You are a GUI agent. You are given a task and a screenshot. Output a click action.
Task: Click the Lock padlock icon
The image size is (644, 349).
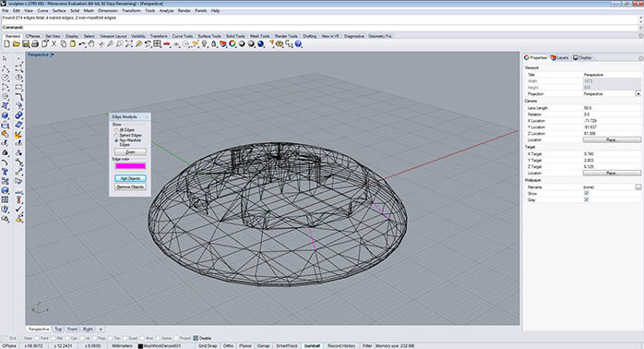click(214, 44)
